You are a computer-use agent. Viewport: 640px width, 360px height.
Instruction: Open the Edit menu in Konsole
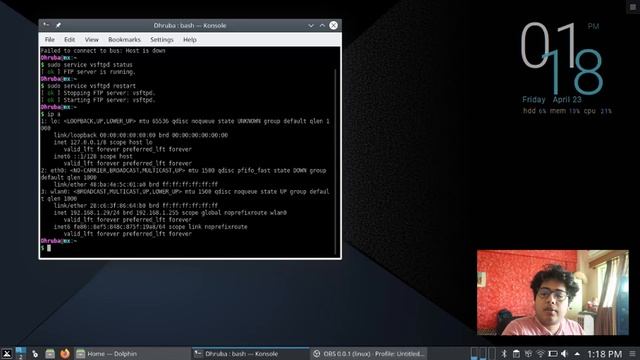pos(69,40)
